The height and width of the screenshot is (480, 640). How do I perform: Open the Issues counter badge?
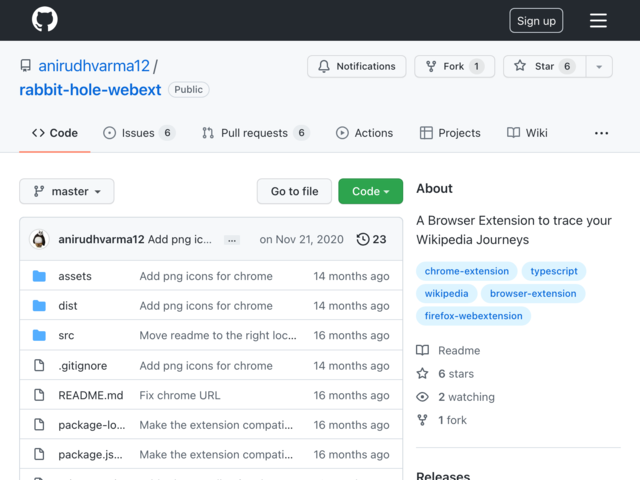coord(167,133)
